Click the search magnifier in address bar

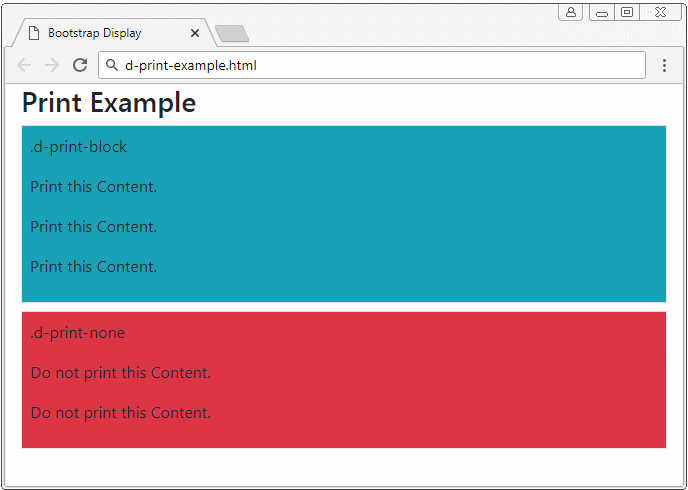tap(112, 65)
